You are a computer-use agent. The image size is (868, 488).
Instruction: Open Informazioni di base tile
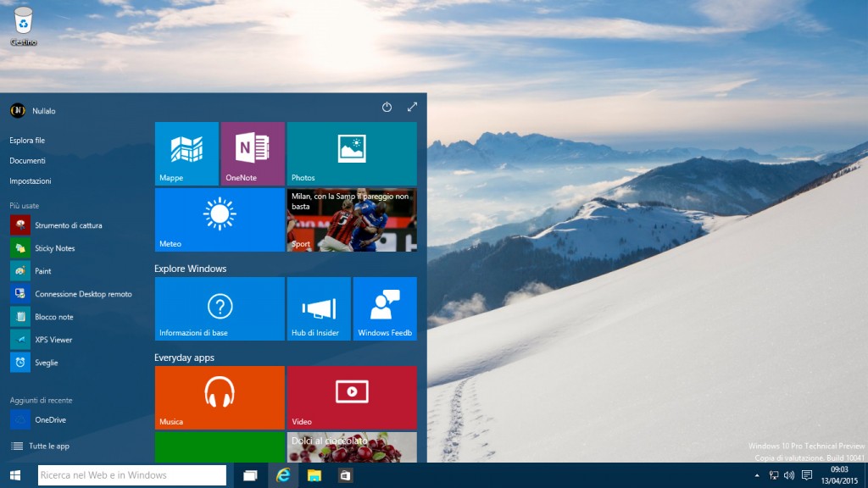220,308
